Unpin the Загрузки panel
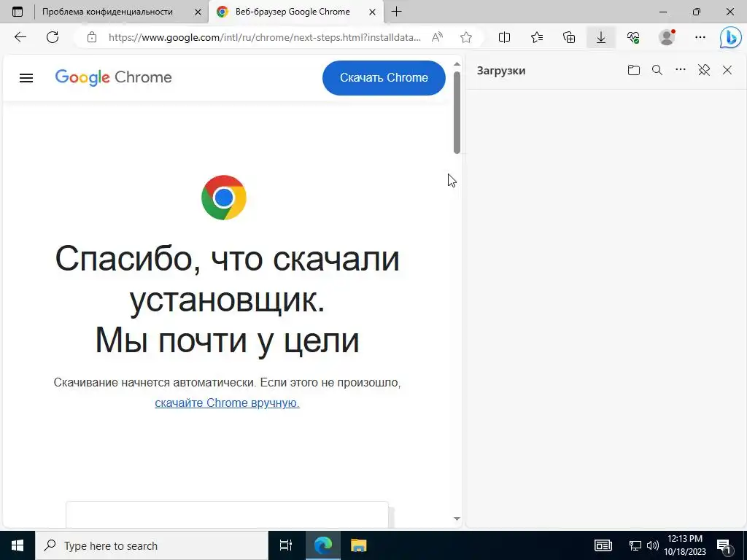The image size is (747, 560). [704, 70]
